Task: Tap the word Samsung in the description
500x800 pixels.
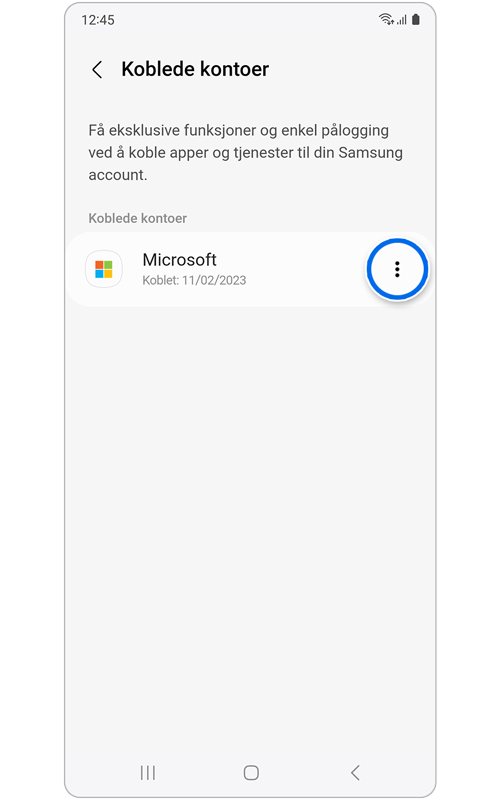Action: (370, 153)
